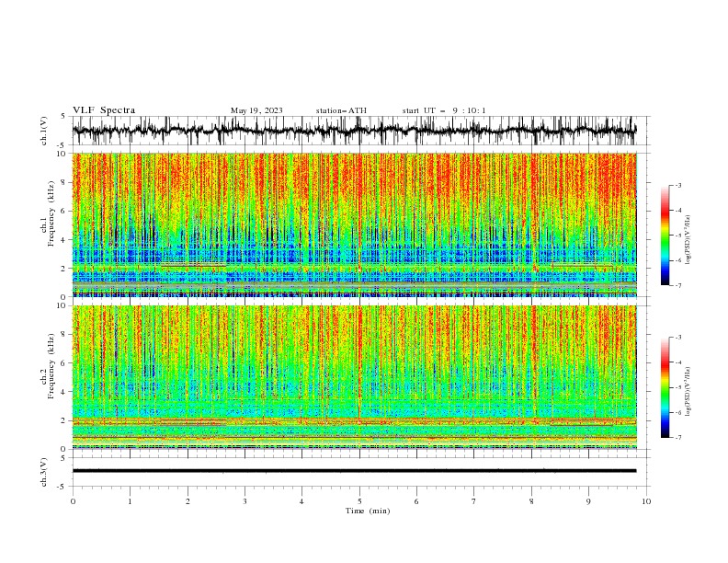Click the time axis tick label "5"

[359, 501]
